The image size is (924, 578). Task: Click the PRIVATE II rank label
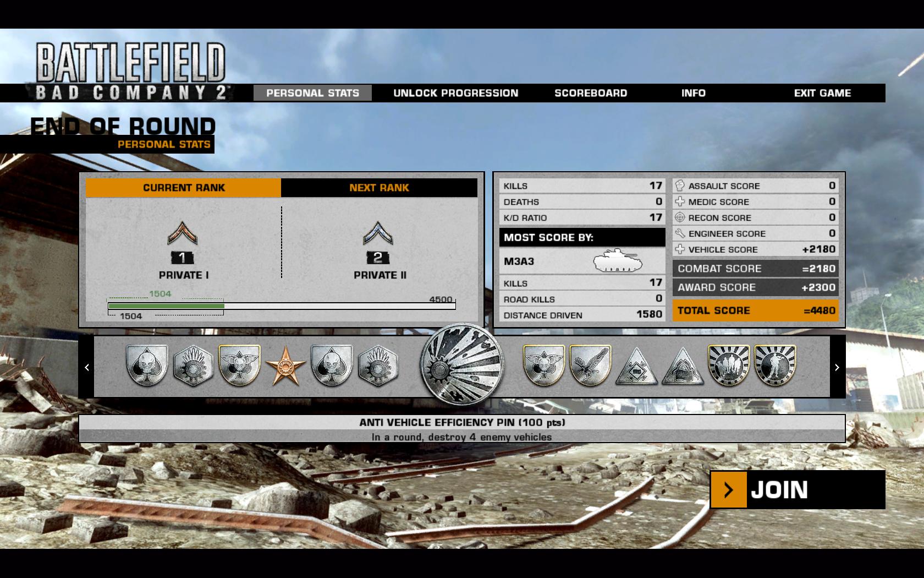[380, 275]
